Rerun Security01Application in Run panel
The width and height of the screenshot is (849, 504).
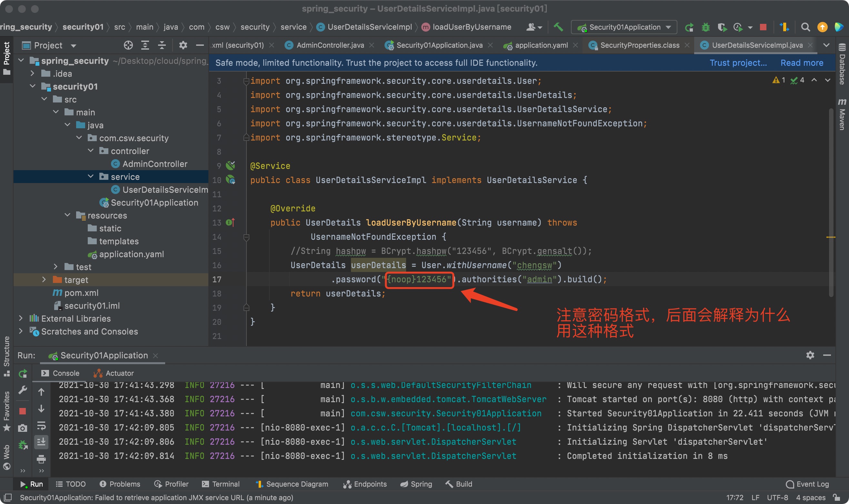(x=23, y=373)
